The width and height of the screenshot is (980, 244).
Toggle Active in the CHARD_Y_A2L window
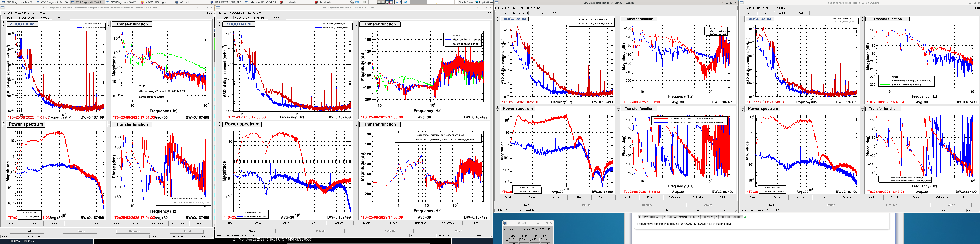click(800, 197)
